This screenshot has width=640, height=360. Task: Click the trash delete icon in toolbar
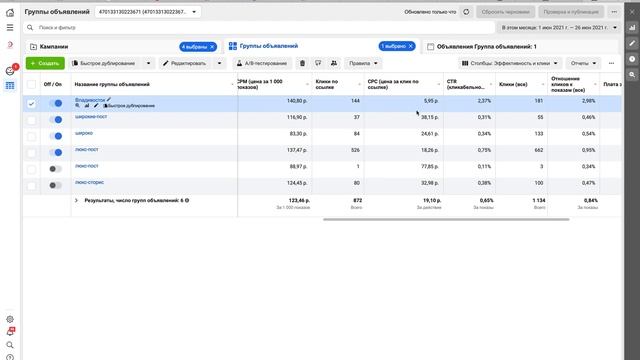[x=302, y=63]
